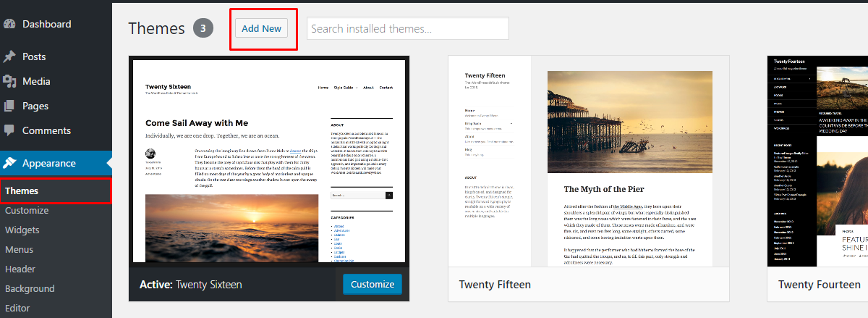Select Header under Appearance

tap(20, 269)
